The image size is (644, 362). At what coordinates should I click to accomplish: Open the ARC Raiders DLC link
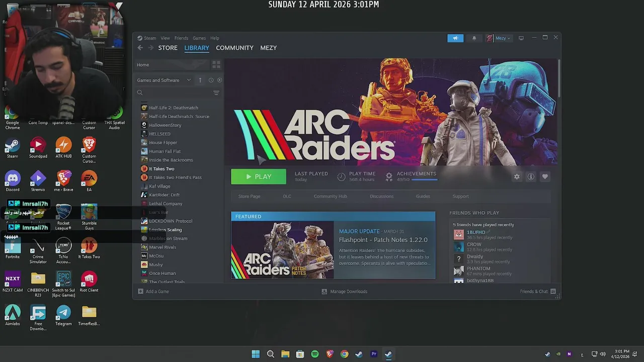click(287, 196)
